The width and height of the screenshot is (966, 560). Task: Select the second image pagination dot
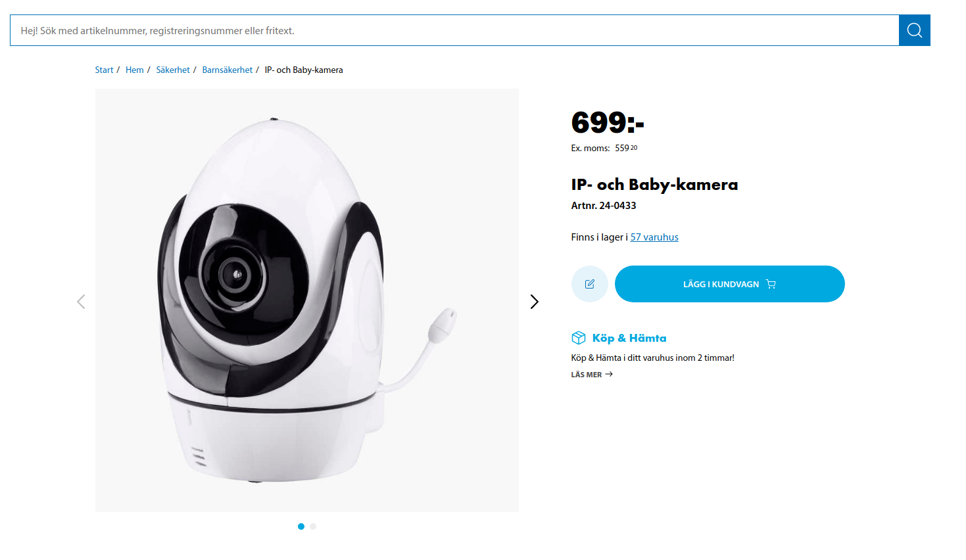pyautogui.click(x=313, y=526)
